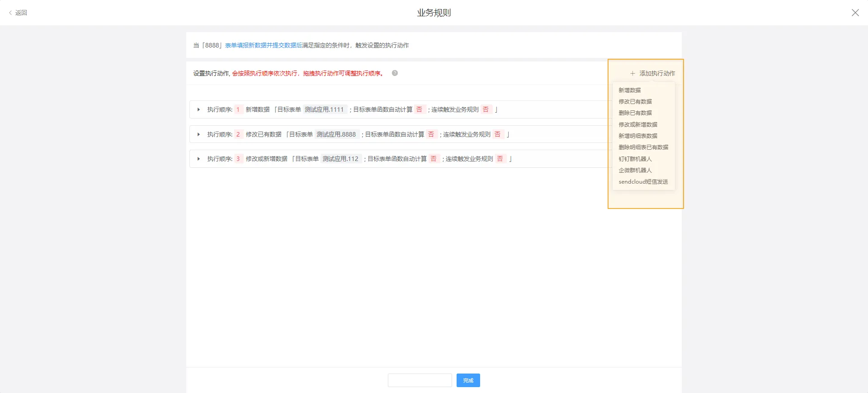
Task: Select 企微群机器人 action
Action: click(635, 170)
